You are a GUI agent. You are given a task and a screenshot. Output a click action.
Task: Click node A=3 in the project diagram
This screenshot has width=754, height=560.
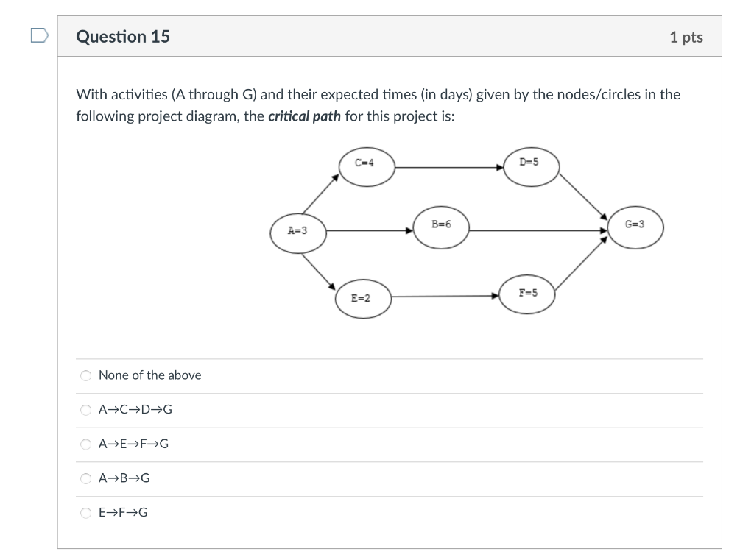click(297, 233)
